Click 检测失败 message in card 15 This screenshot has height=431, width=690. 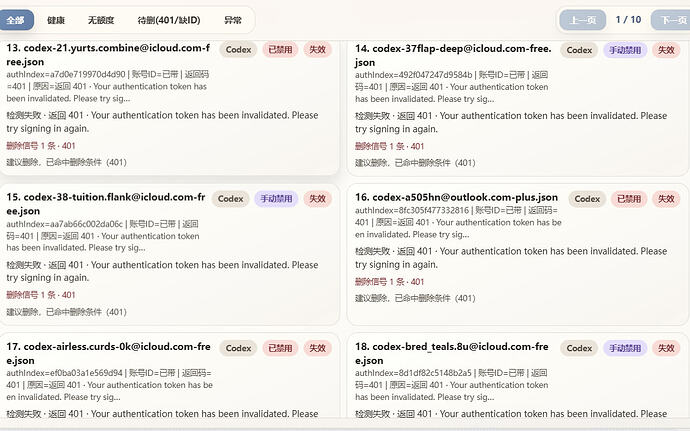point(162,271)
